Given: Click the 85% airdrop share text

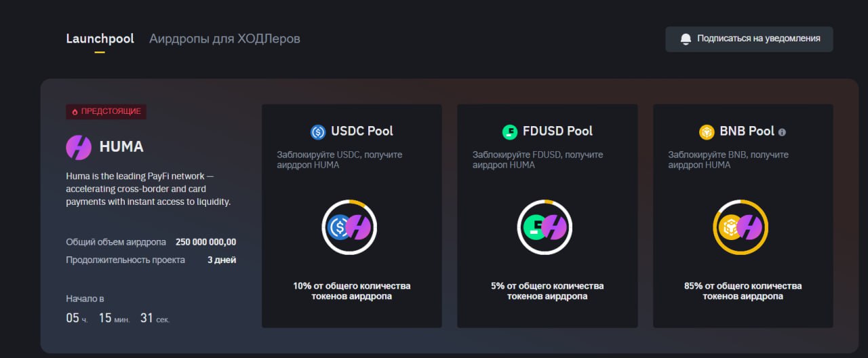Looking at the screenshot, I should point(743,291).
